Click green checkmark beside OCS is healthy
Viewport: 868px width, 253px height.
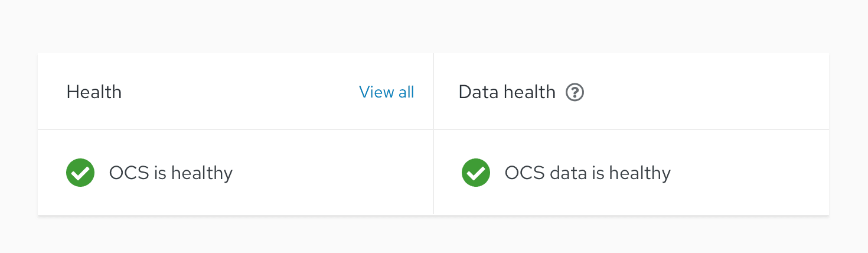[80, 173]
